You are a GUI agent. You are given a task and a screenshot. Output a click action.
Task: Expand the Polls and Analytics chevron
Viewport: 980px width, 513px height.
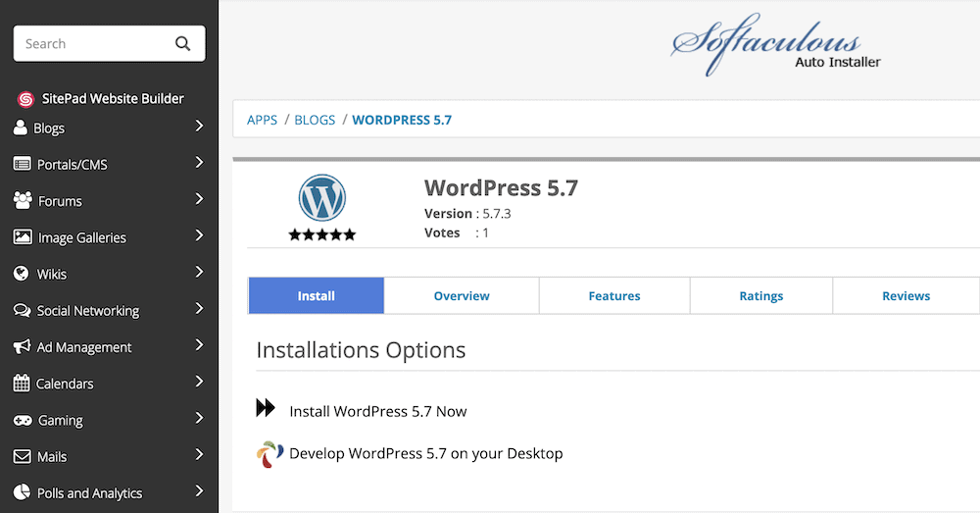click(x=199, y=490)
